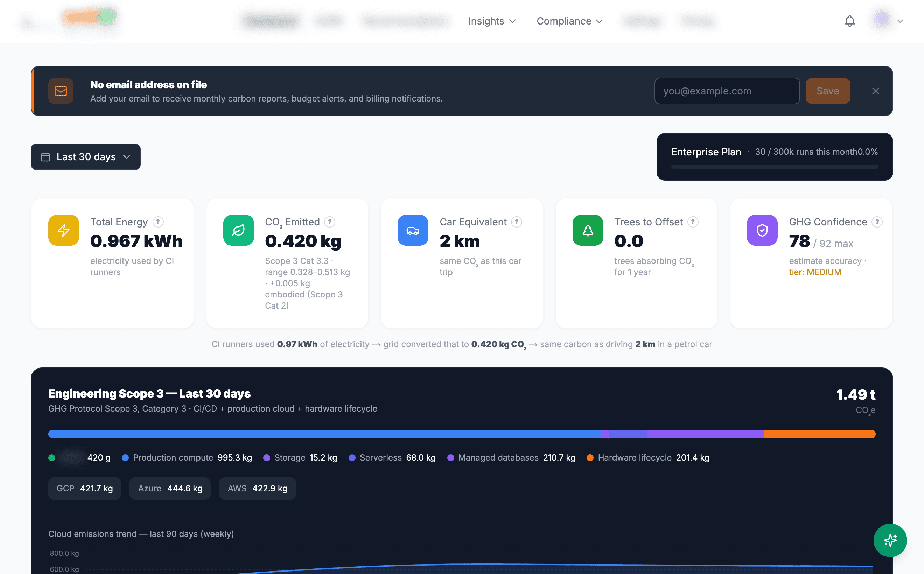Click Hardware lifecycle legend entry
The width and height of the screenshot is (924, 574).
tap(647, 457)
